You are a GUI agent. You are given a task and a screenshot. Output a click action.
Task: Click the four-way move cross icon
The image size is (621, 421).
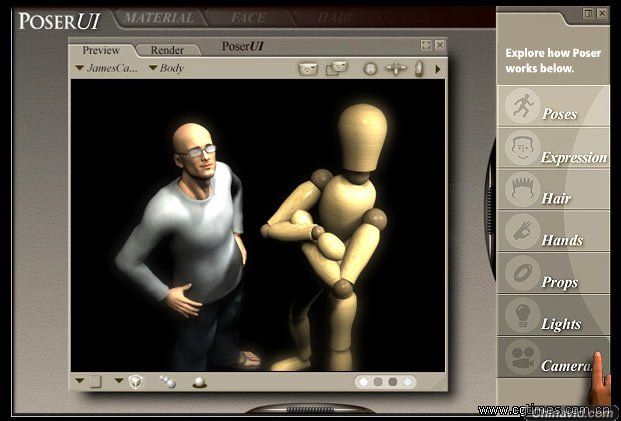[x=396, y=69]
